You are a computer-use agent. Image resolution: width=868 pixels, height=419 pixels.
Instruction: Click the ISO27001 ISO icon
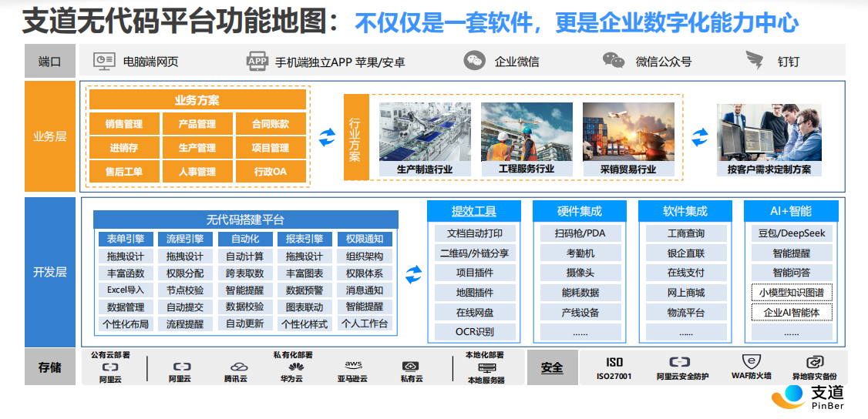614,363
